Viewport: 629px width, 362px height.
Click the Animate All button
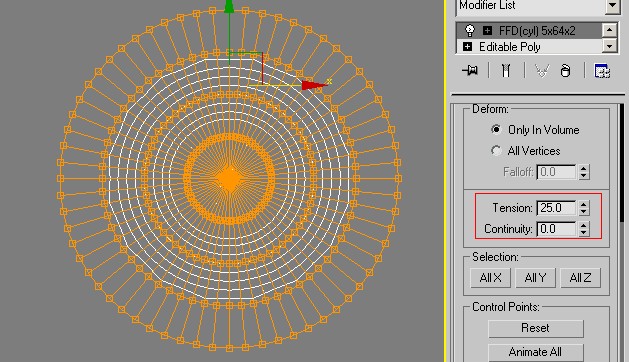click(x=536, y=352)
